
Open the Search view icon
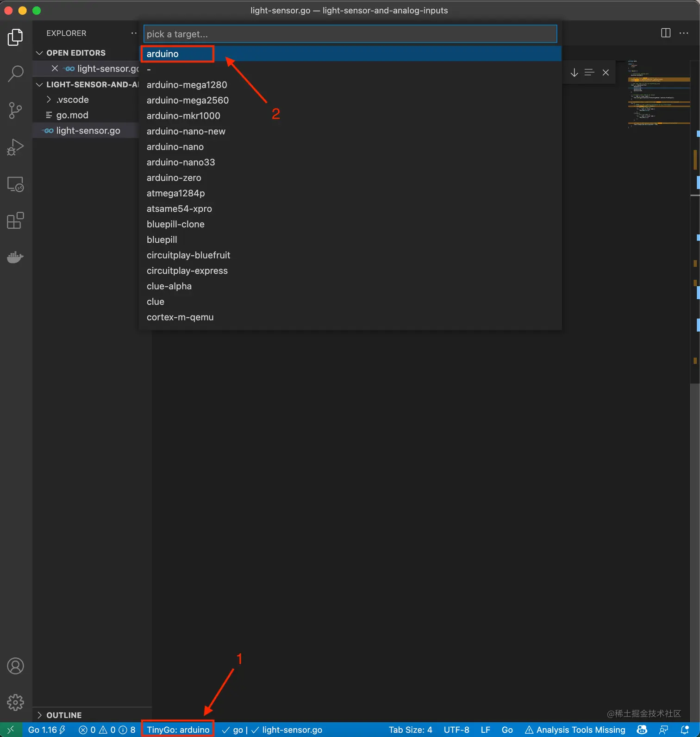click(x=15, y=73)
